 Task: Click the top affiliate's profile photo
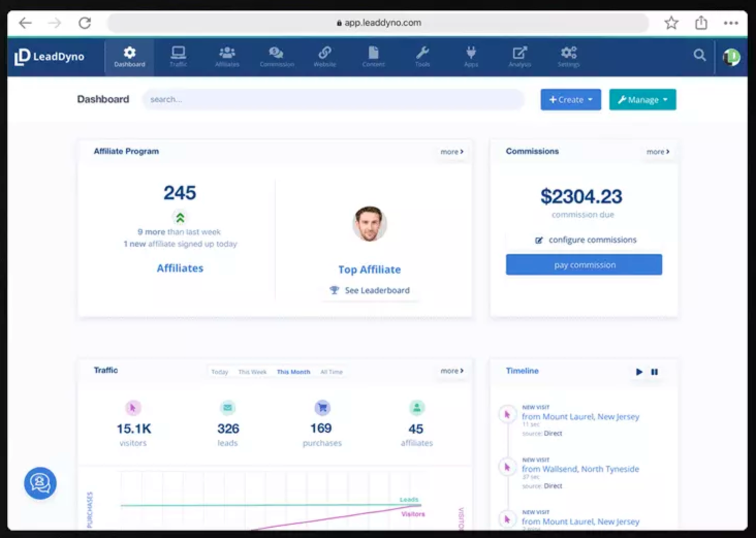[x=370, y=224]
